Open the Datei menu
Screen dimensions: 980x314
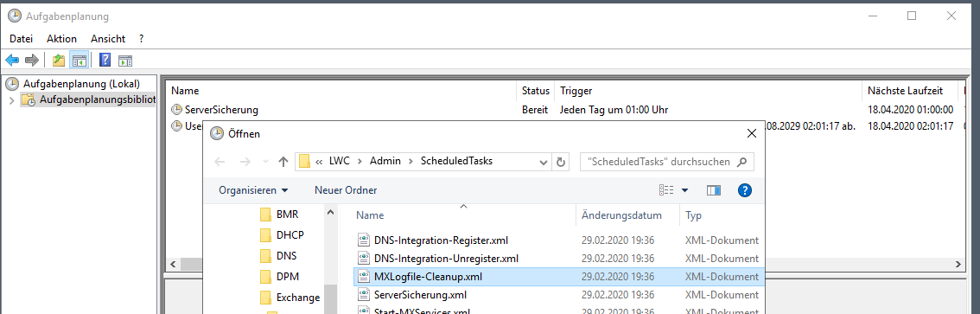(x=22, y=39)
